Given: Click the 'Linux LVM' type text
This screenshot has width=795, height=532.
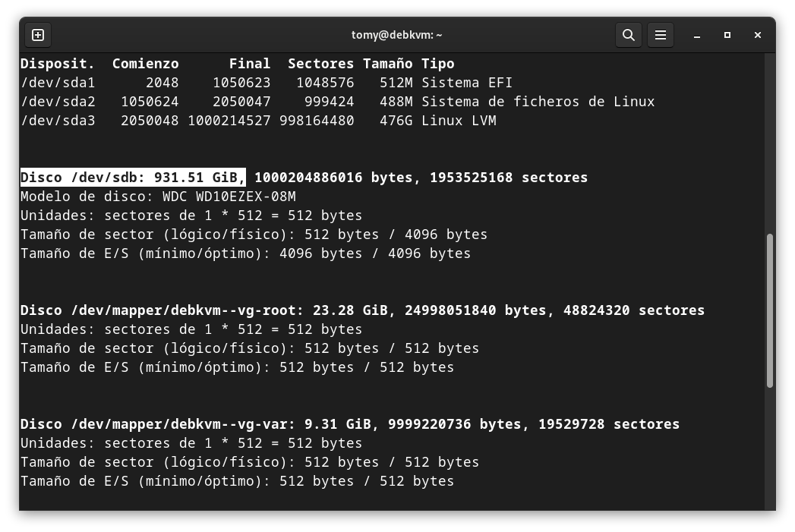Looking at the screenshot, I should click(x=459, y=121).
